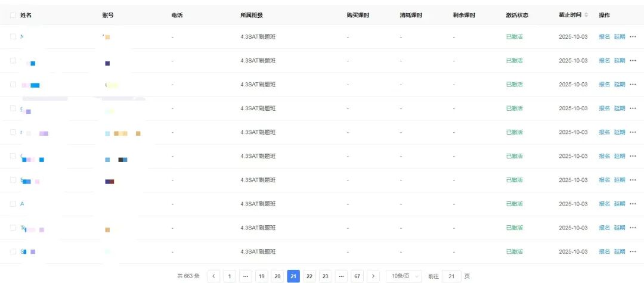The width and height of the screenshot is (644, 283).
Task: Go to page 67 in pagination
Action: pos(357,276)
